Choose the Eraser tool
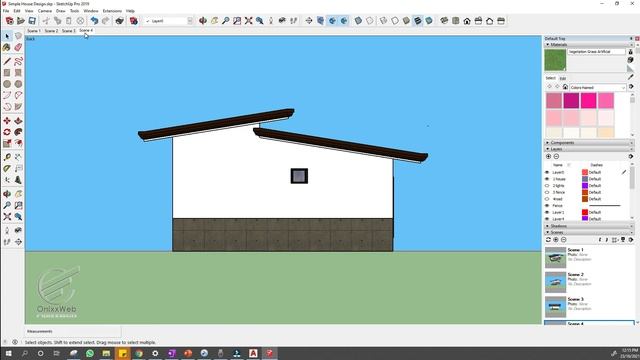Image resolution: width=640 pixels, height=360 pixels. point(18,48)
